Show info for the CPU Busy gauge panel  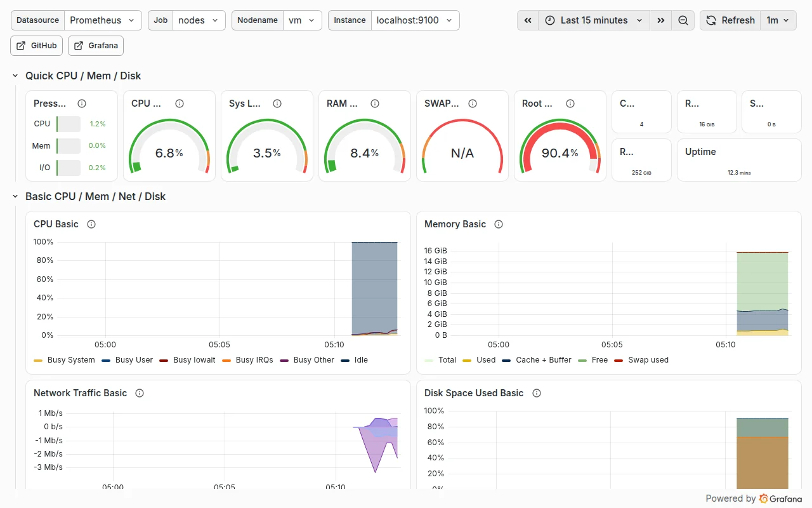pyautogui.click(x=180, y=104)
